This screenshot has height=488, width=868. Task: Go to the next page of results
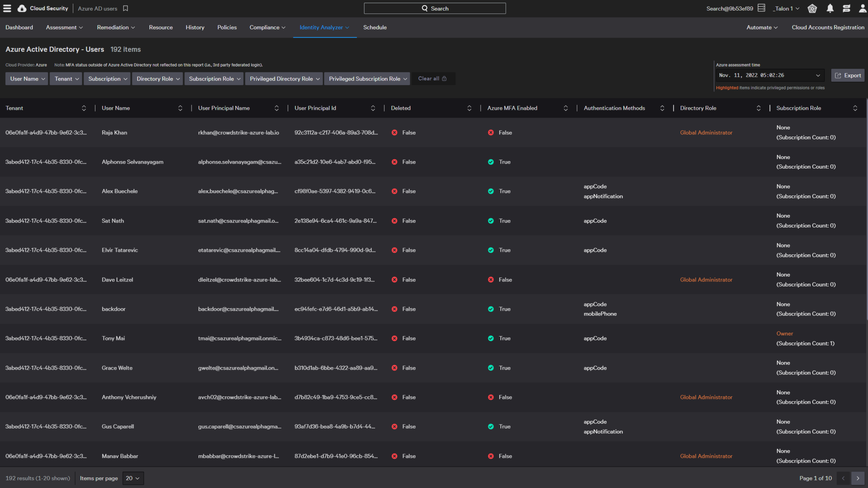tap(858, 478)
